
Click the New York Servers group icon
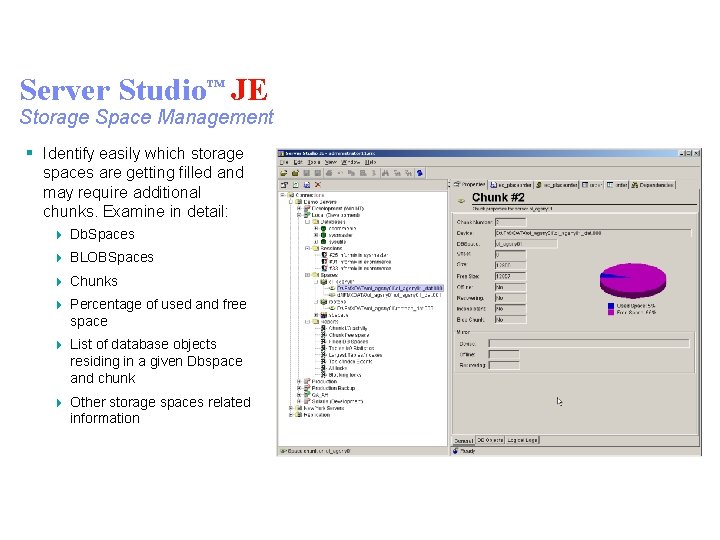299,408
